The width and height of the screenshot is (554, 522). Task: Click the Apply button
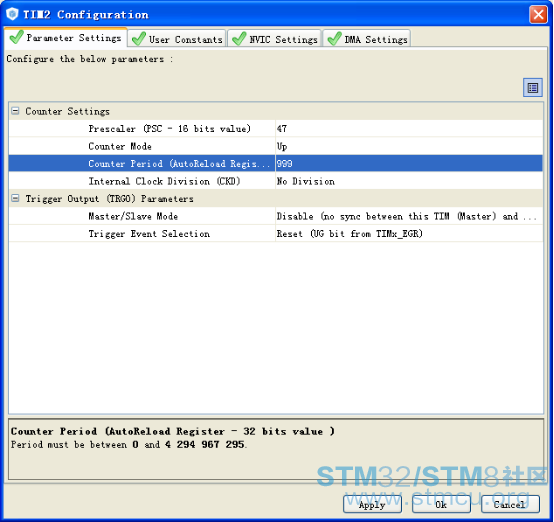(x=372, y=504)
